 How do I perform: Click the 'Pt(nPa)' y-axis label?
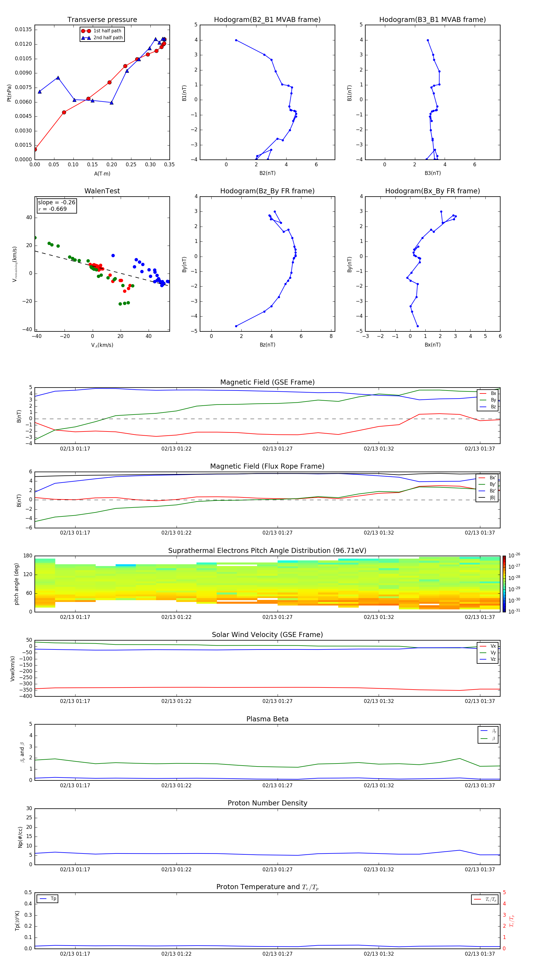9,92
